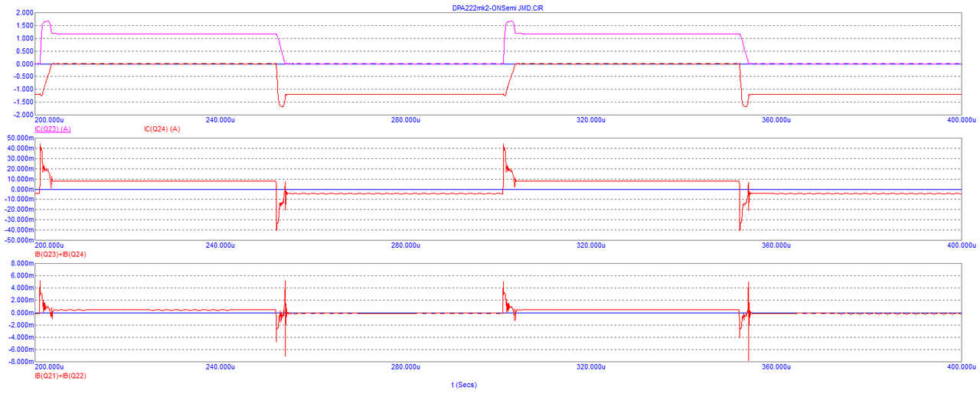980x397 pixels.
Task: Click 320.000u below the IB(Q21)+IB(Q22) plot
Action: pyautogui.click(x=590, y=368)
